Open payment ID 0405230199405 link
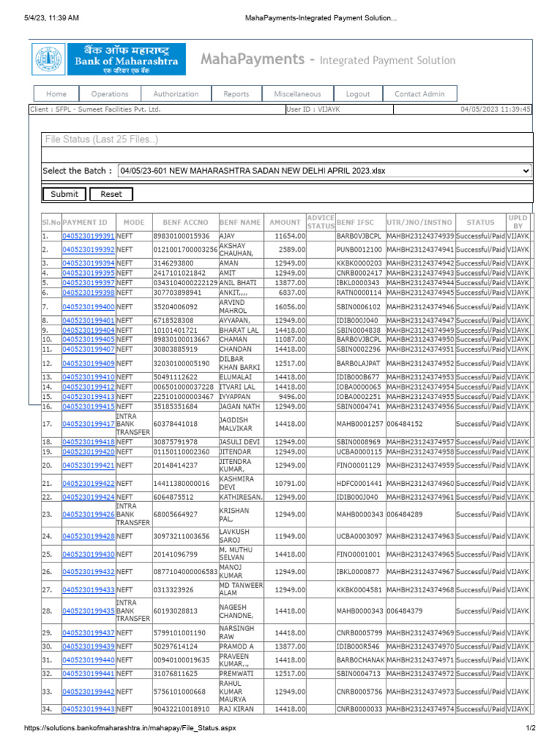The image size is (560, 747). tap(88, 340)
